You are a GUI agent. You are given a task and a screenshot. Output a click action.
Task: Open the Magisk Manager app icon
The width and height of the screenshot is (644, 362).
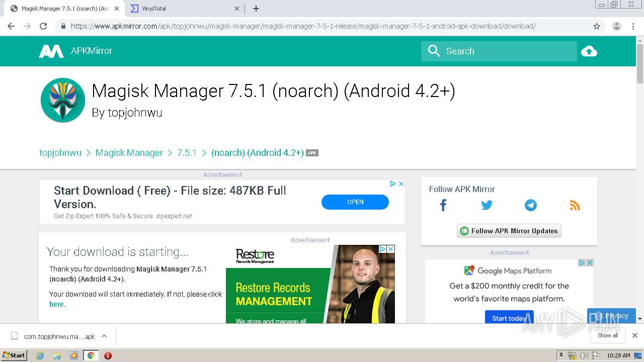63,100
